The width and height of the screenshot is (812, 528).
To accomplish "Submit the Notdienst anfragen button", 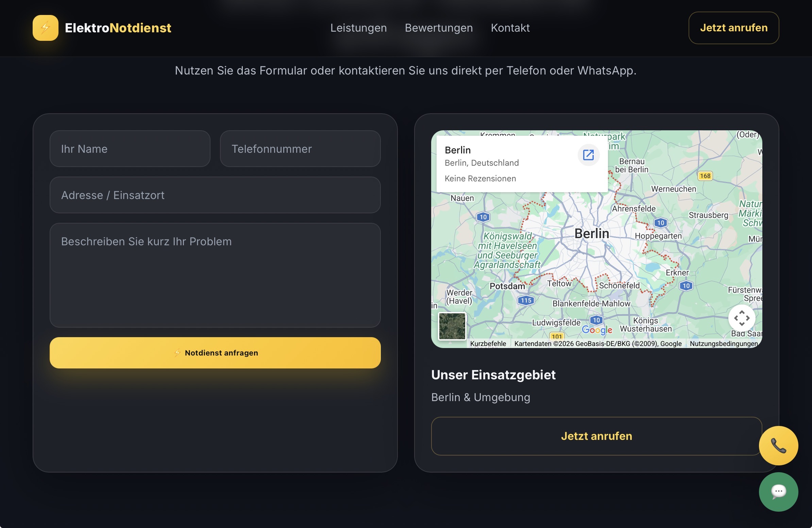I will tap(215, 352).
